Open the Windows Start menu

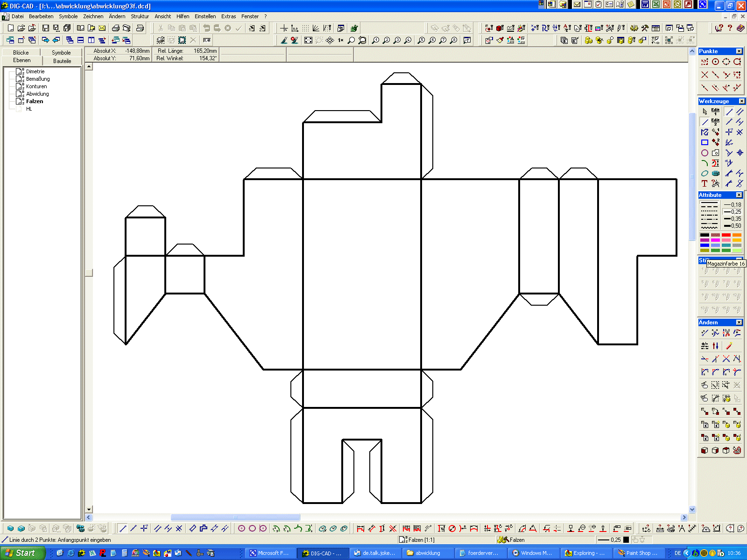point(22,553)
